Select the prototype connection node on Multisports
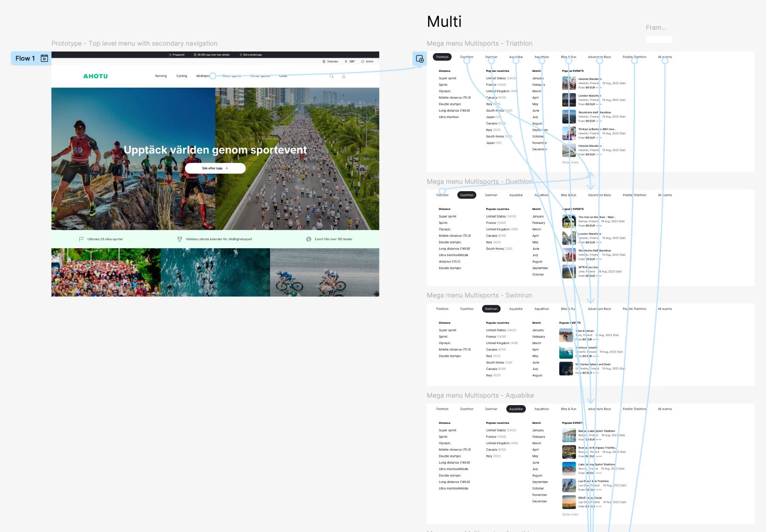This screenshot has height=532, width=766. pos(213,76)
